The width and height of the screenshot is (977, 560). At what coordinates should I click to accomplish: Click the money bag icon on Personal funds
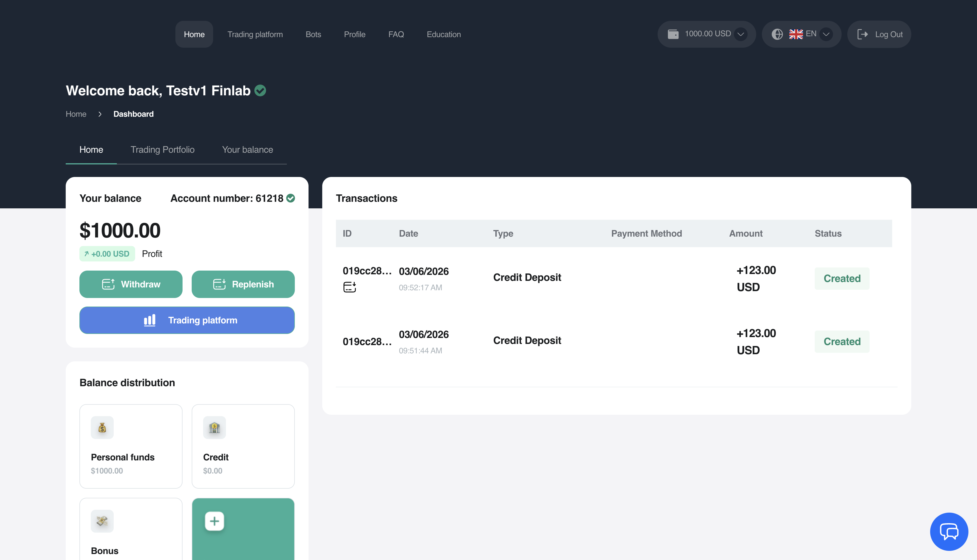click(102, 427)
